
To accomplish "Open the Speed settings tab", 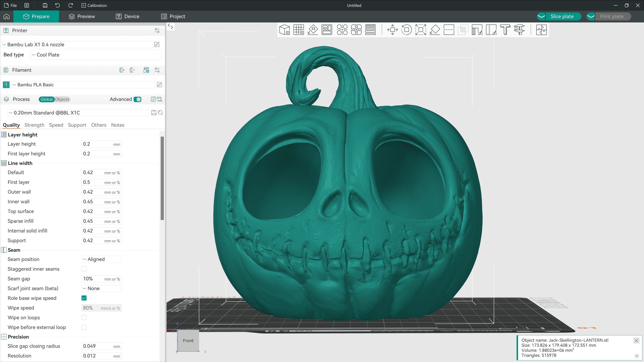I will click(x=56, y=125).
